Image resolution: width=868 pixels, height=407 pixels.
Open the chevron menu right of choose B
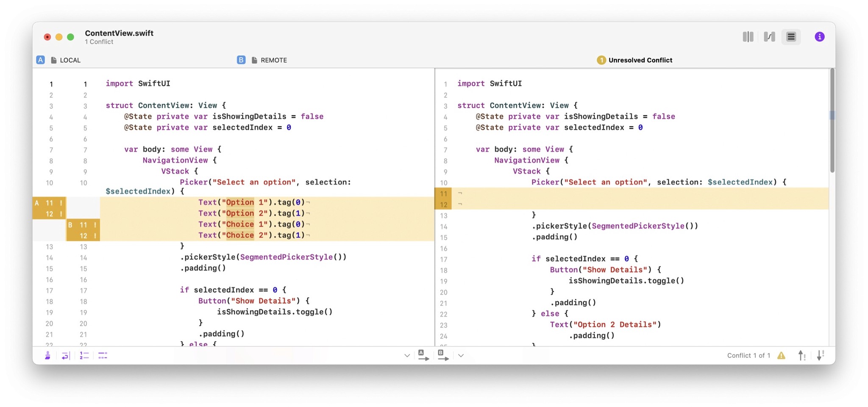(x=461, y=355)
